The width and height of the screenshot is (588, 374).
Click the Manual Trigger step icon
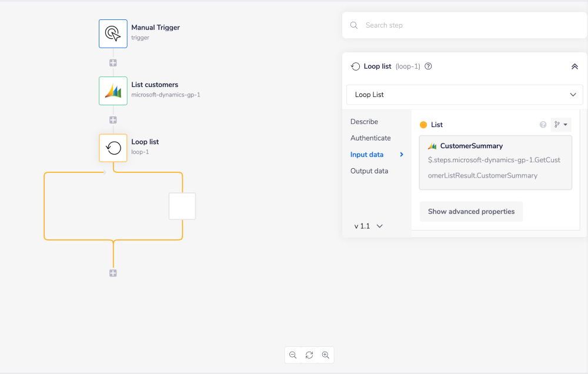[x=113, y=34]
